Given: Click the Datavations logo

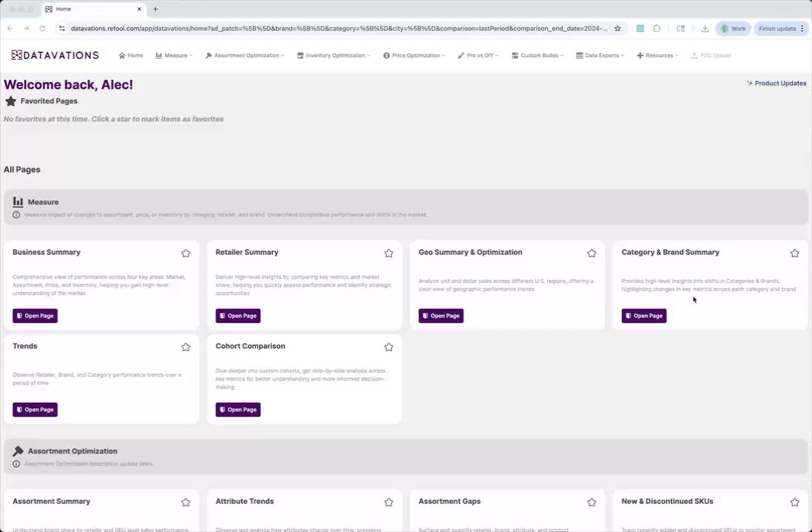Looking at the screenshot, I should pos(55,55).
